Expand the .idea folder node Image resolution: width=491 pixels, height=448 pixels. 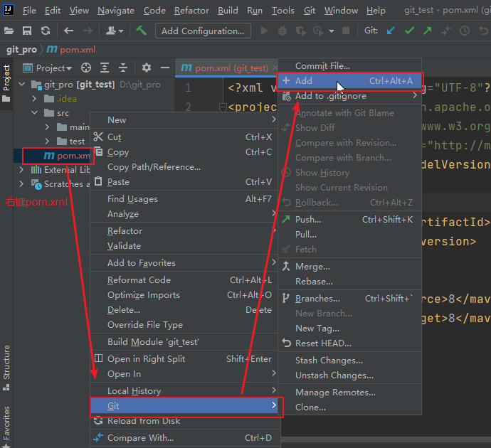click(34, 99)
